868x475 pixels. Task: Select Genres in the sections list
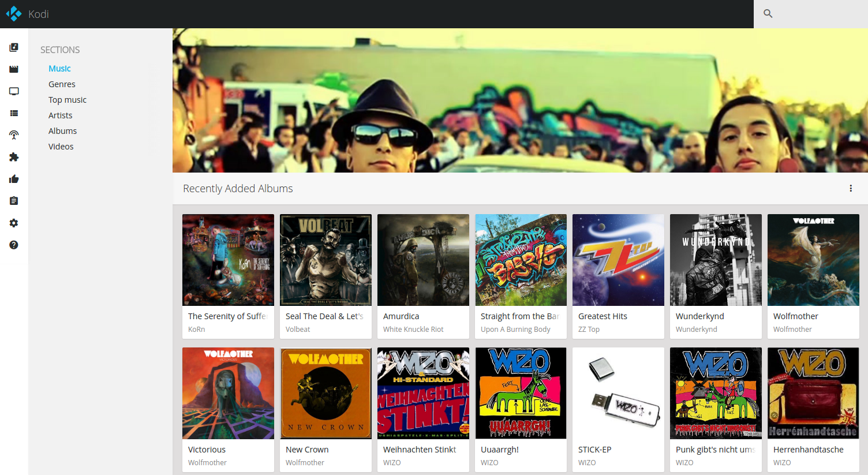pos(62,84)
